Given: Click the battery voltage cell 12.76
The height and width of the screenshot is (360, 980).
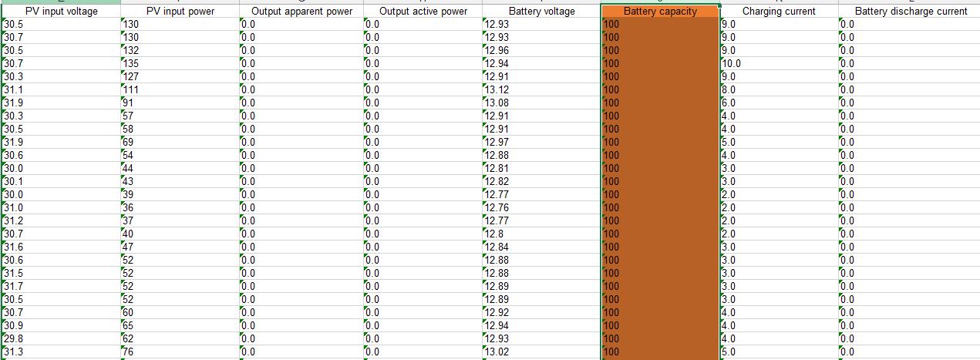Looking at the screenshot, I should point(541,207).
